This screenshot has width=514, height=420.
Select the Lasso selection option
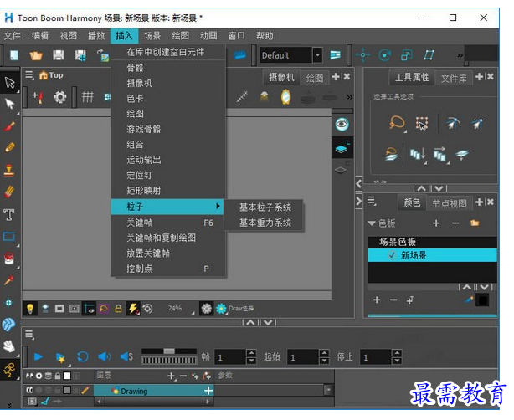[x=397, y=124]
